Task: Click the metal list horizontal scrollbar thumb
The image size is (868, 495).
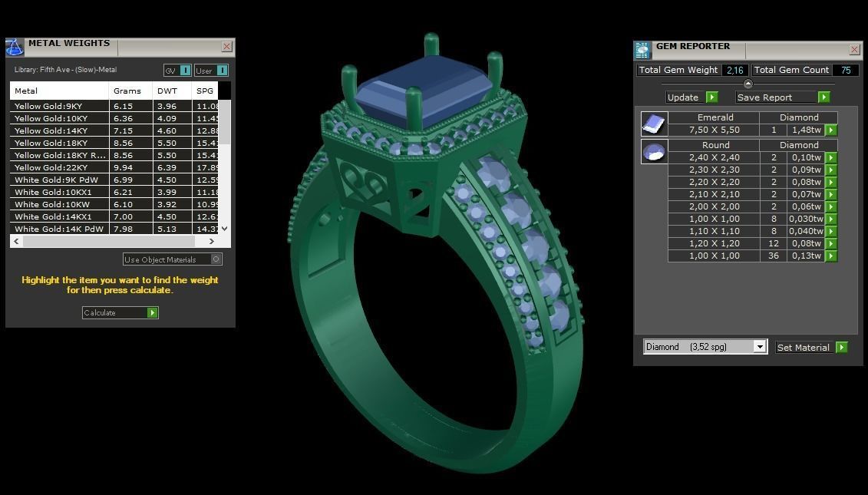Action: point(108,242)
